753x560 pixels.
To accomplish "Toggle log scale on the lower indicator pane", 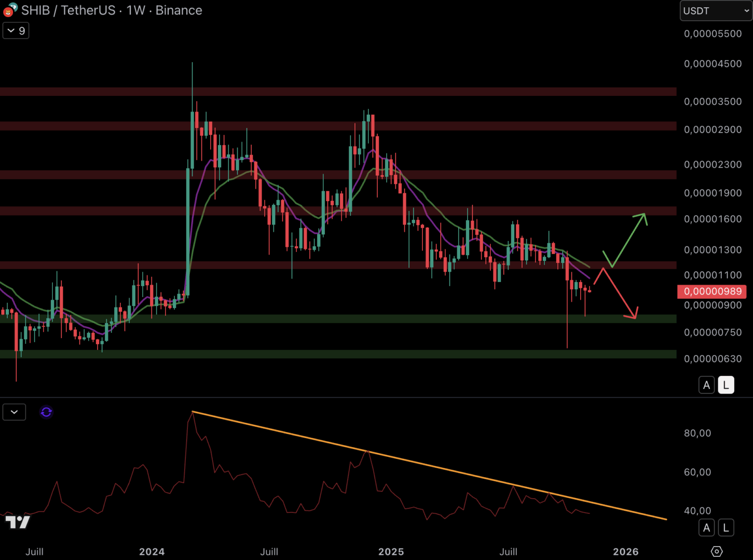I will [x=725, y=528].
